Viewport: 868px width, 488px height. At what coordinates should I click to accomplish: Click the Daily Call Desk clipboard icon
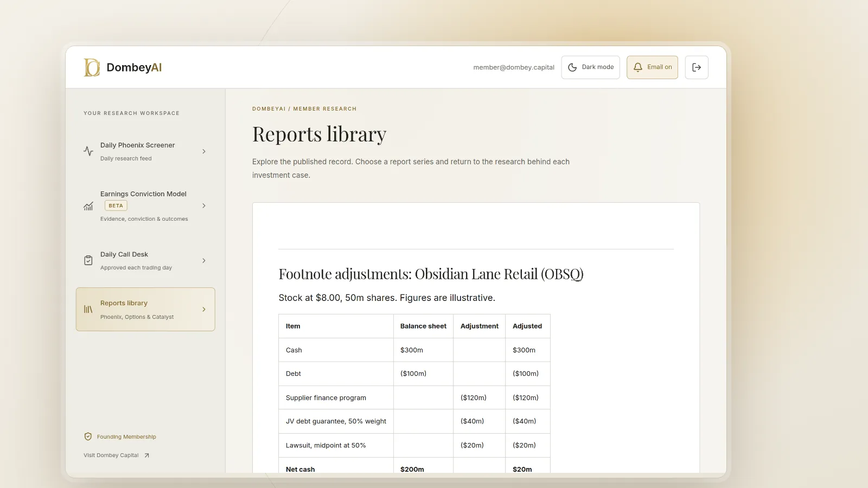pyautogui.click(x=88, y=260)
